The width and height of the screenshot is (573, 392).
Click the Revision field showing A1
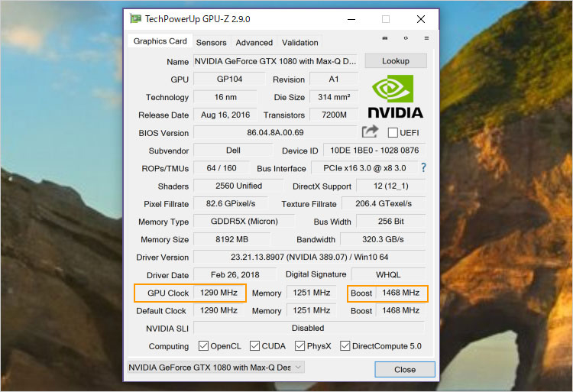coord(334,79)
